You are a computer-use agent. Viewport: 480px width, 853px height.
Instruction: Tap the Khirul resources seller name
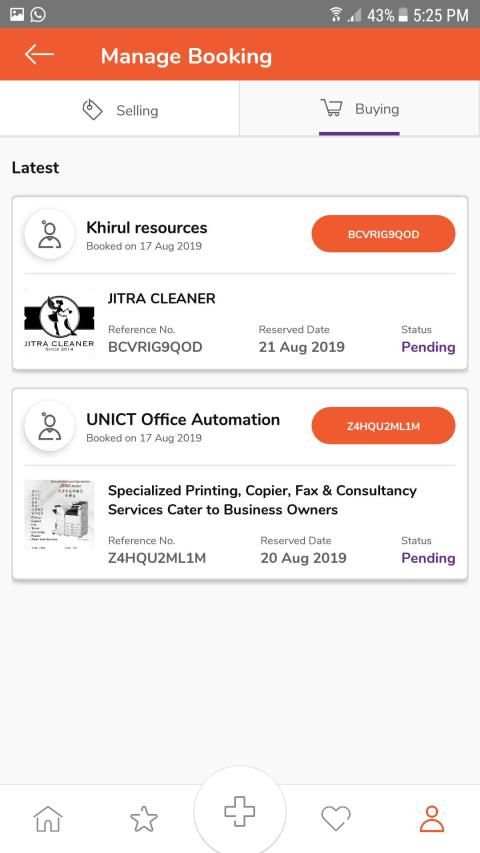[x=146, y=227]
